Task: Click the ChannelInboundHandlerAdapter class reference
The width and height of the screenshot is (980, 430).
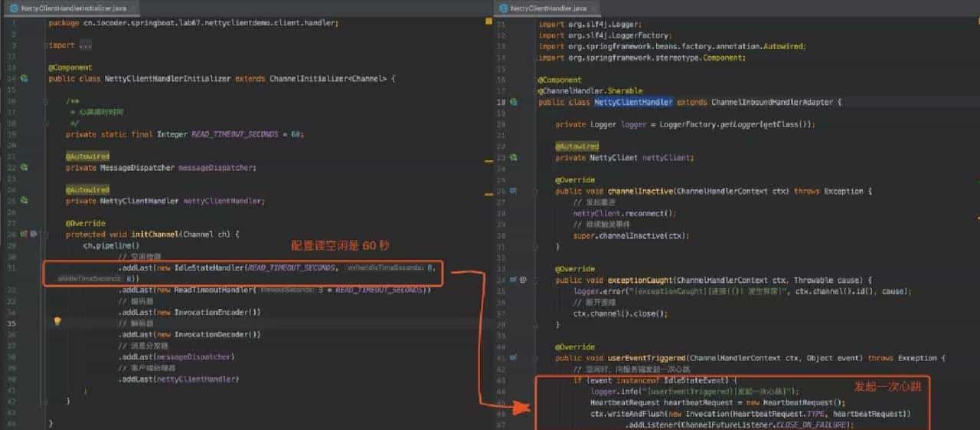Action: click(x=776, y=102)
